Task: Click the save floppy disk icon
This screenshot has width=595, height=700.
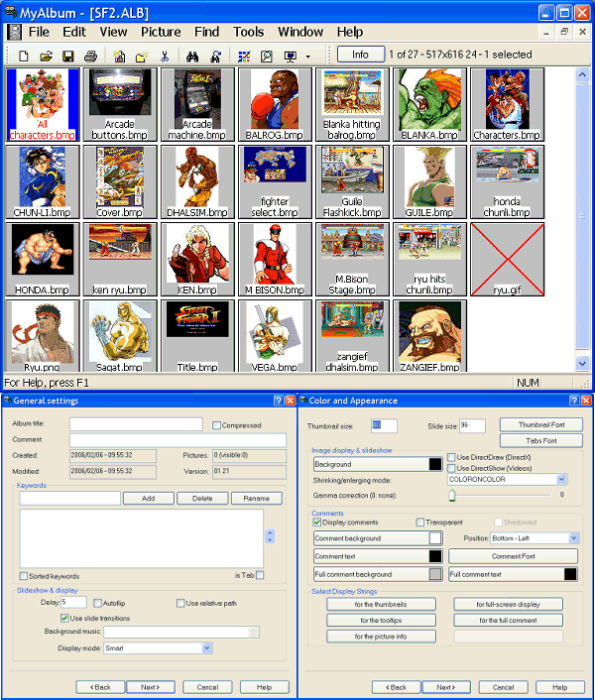Action: [67, 57]
